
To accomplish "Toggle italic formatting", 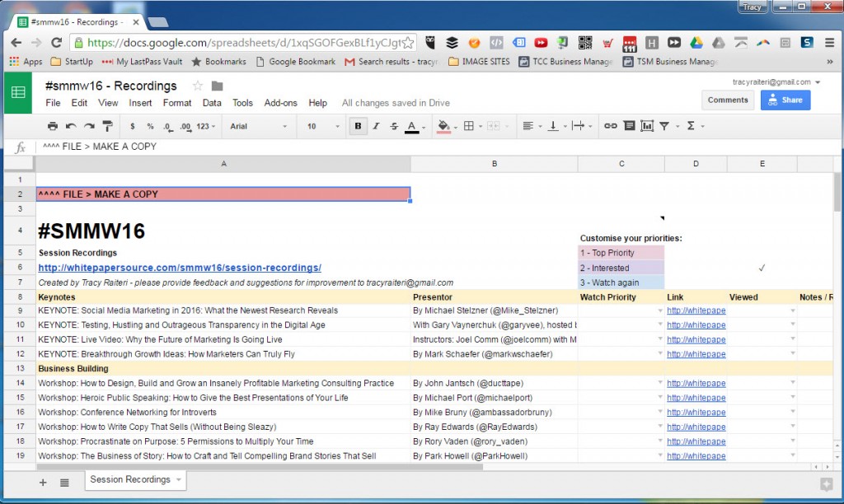I will coord(376,126).
